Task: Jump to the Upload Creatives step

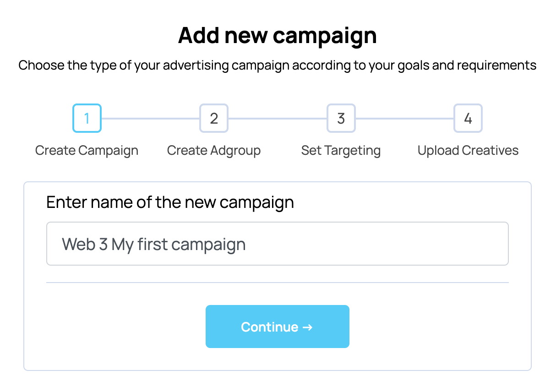Action: [468, 150]
